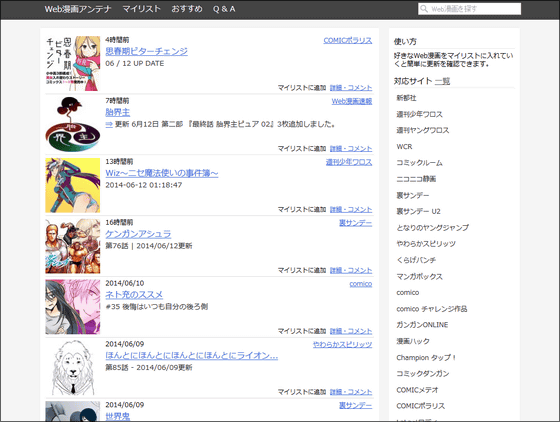
Task: Add the lion manga to マイリスト
Action: click(302, 392)
